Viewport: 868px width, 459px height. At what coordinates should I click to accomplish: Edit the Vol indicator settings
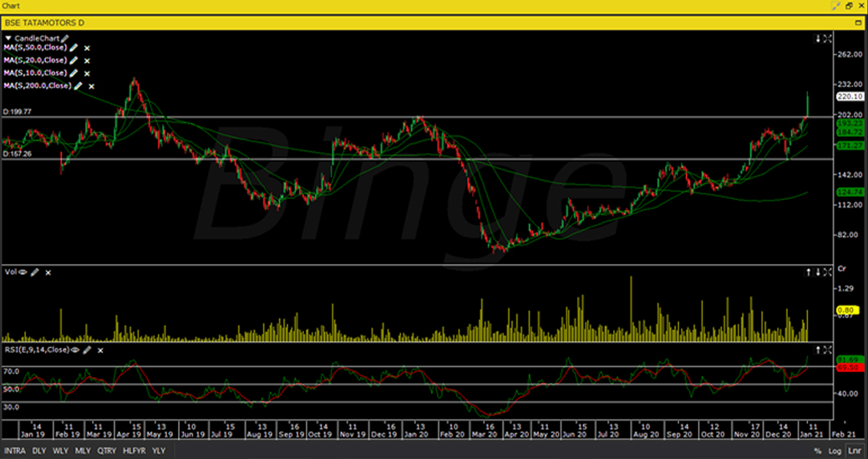pos(35,272)
